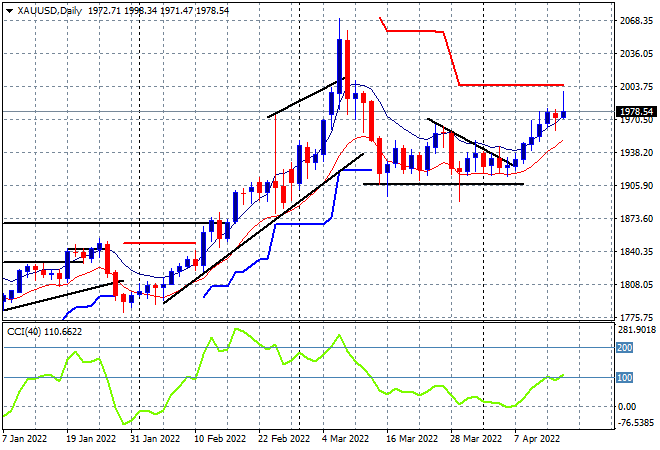This screenshot has height=450, width=660.
Task: Click the 281.9018 CCI scale maximum
Action: (637, 330)
